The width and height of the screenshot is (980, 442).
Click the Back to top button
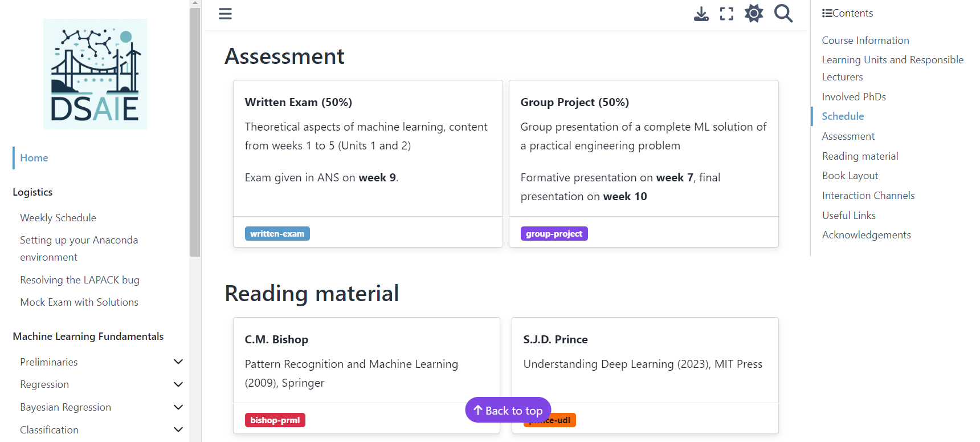click(508, 410)
